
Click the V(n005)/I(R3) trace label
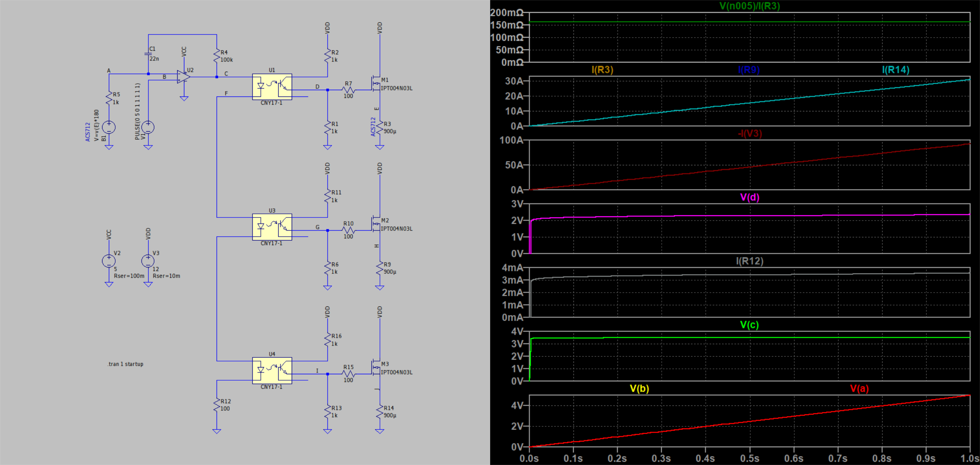click(750, 6)
